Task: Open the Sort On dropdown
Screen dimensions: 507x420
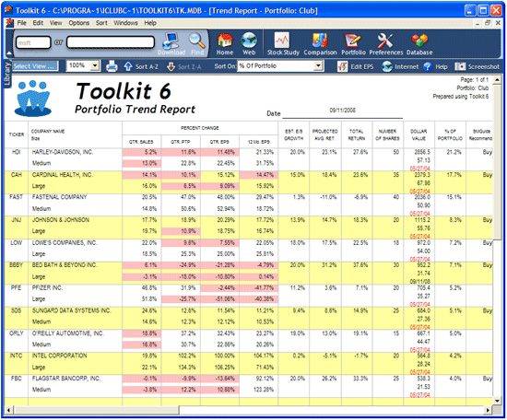Action: [x=318, y=66]
